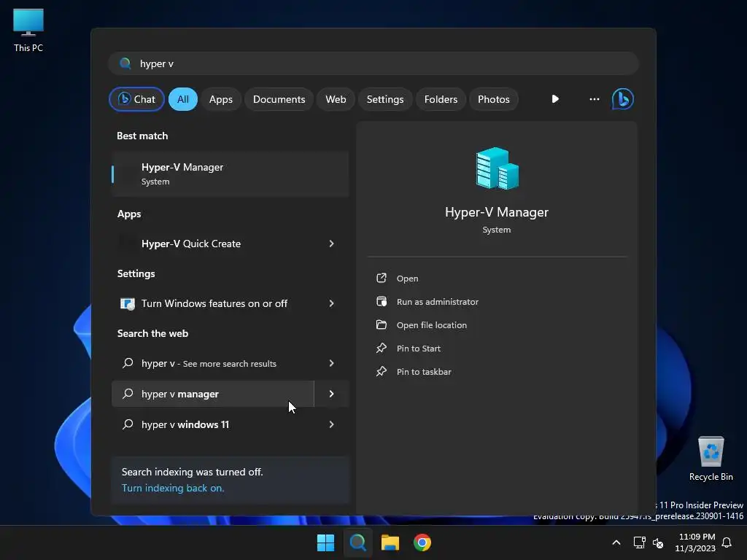Select the Photos filter tab
The height and width of the screenshot is (560, 747).
(x=494, y=99)
